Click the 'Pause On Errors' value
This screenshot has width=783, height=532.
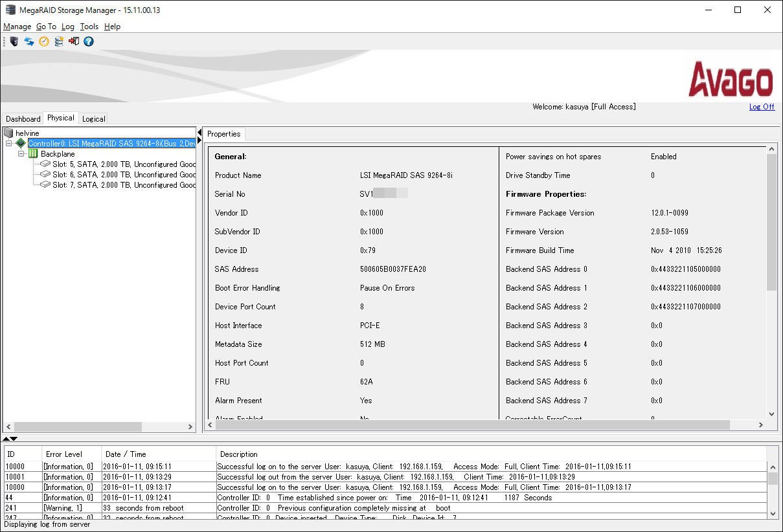(x=387, y=288)
